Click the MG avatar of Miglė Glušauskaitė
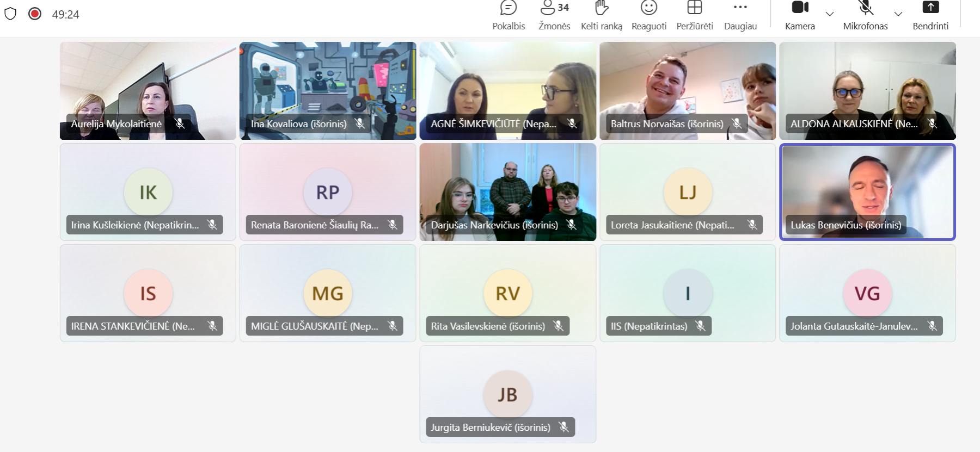The image size is (980, 452). coord(328,294)
